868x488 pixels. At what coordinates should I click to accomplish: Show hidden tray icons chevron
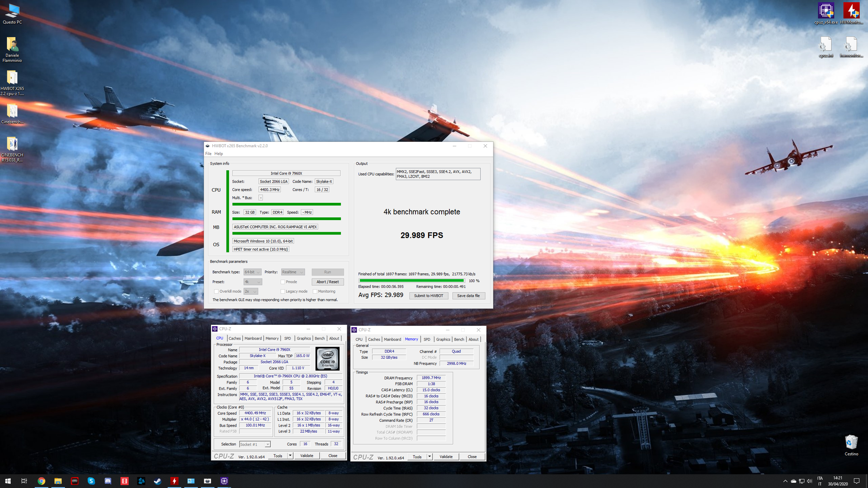pyautogui.click(x=785, y=481)
